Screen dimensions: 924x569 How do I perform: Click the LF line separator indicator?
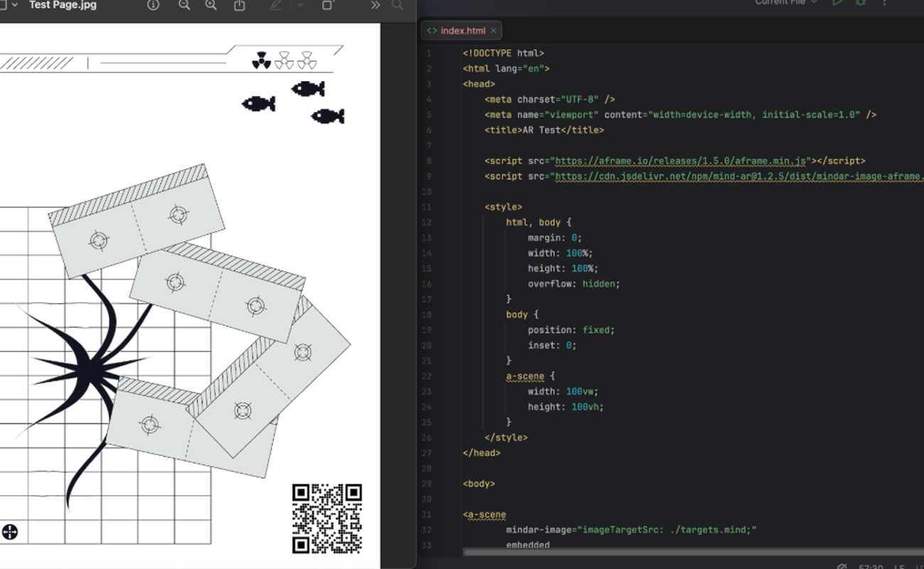point(898,567)
